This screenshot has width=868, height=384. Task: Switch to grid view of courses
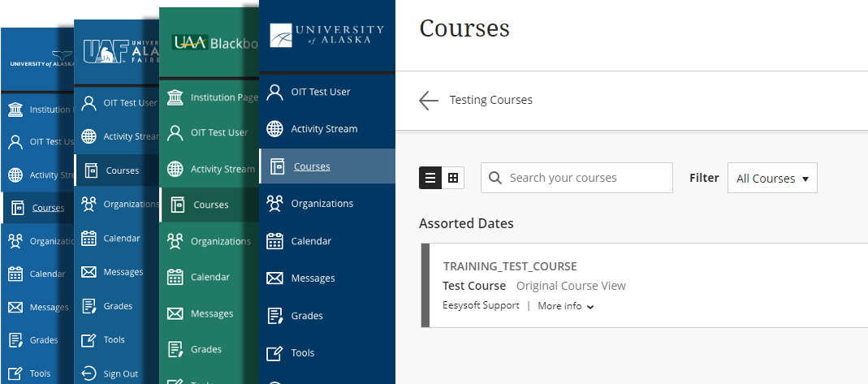coord(453,178)
